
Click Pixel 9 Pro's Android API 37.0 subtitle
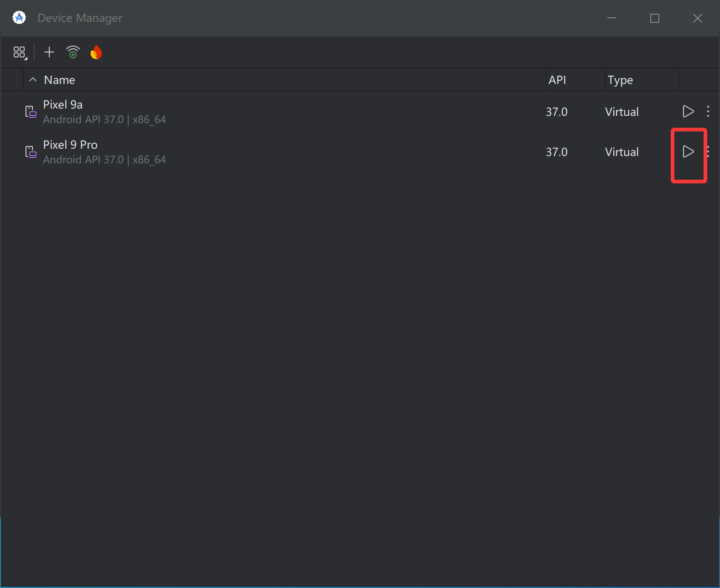click(104, 160)
